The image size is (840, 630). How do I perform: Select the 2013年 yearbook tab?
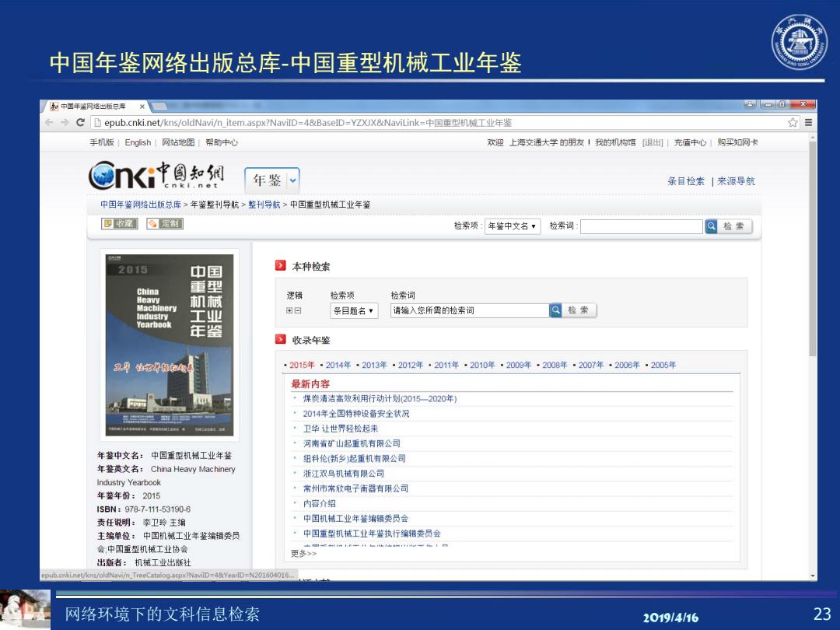(x=374, y=365)
